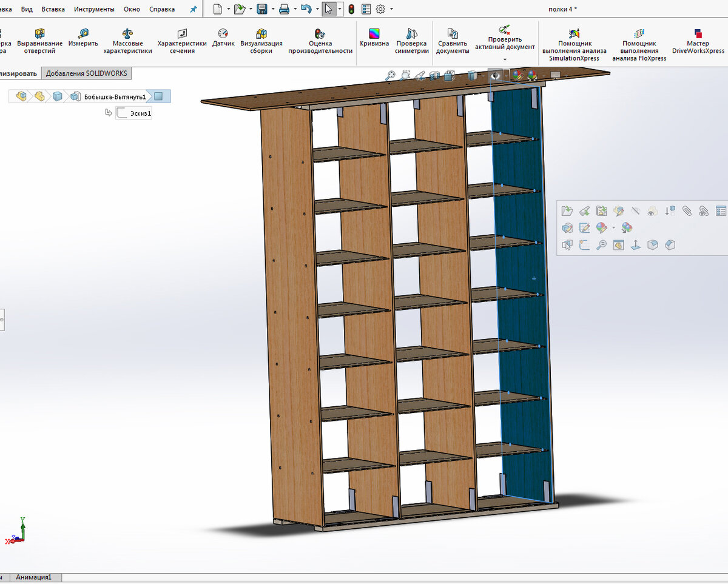The width and height of the screenshot is (728, 584).
Task: Open Appearances dropdown arrow in context toolbar
Action: 613,228
